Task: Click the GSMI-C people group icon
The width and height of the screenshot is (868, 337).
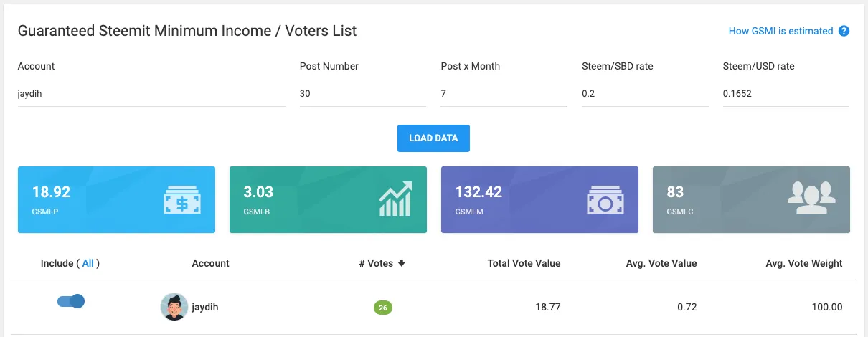Action: (812, 199)
